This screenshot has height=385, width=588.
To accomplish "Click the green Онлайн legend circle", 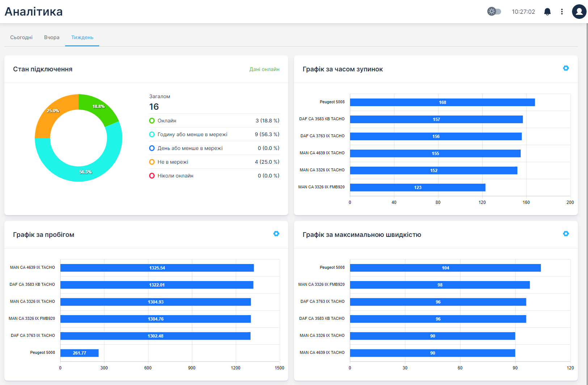I will click(152, 121).
